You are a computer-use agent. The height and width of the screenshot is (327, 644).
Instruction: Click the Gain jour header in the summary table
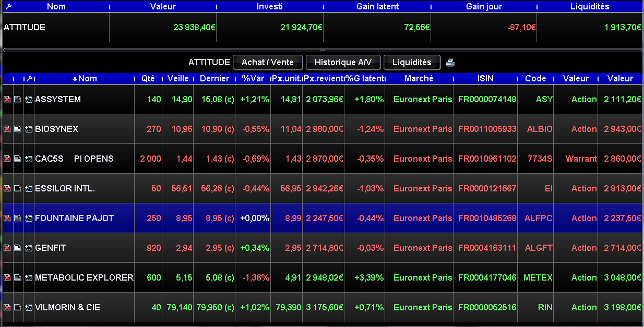pos(484,6)
